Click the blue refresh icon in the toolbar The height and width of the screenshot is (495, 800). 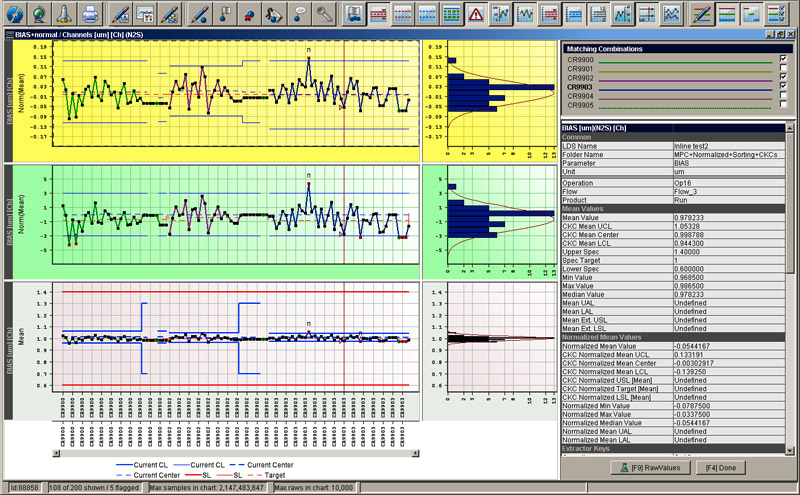click(x=15, y=14)
